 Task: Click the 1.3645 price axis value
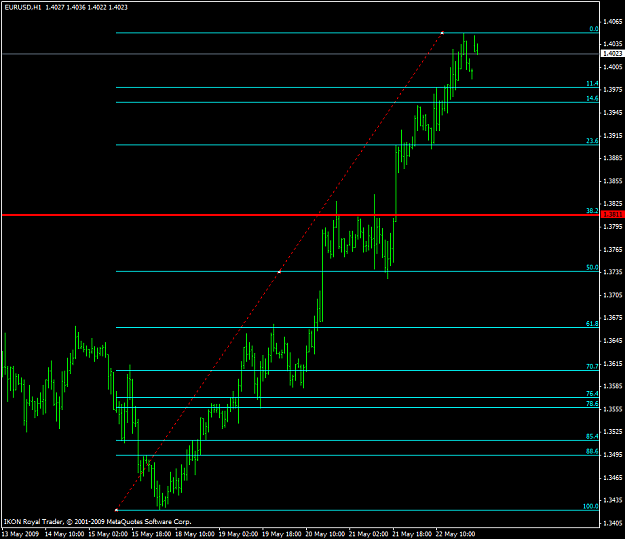(x=613, y=341)
